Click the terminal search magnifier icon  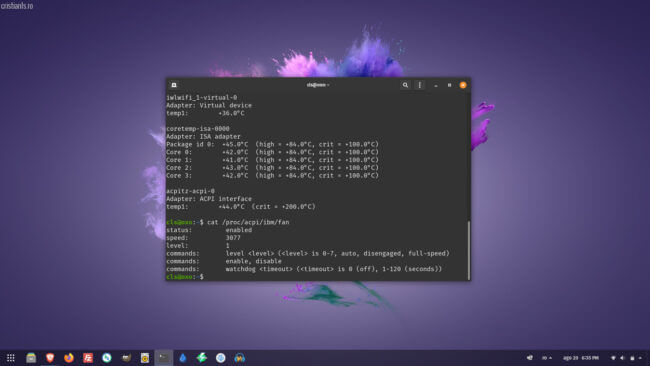pos(405,85)
